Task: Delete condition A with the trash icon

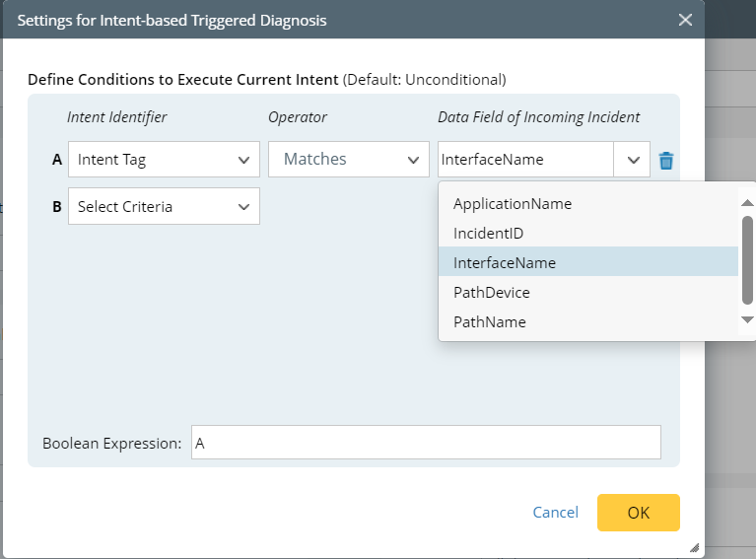Action: 666,161
